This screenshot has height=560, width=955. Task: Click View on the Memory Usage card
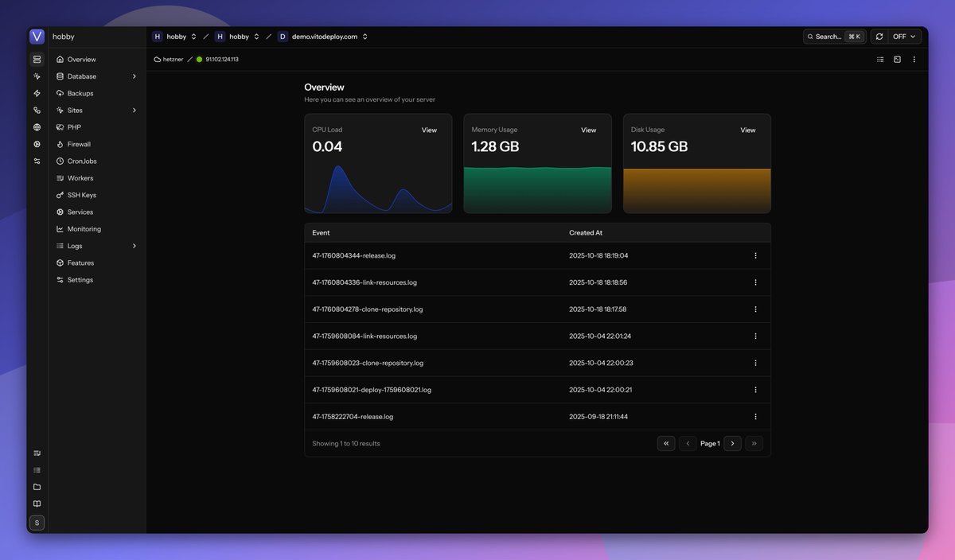tap(588, 130)
